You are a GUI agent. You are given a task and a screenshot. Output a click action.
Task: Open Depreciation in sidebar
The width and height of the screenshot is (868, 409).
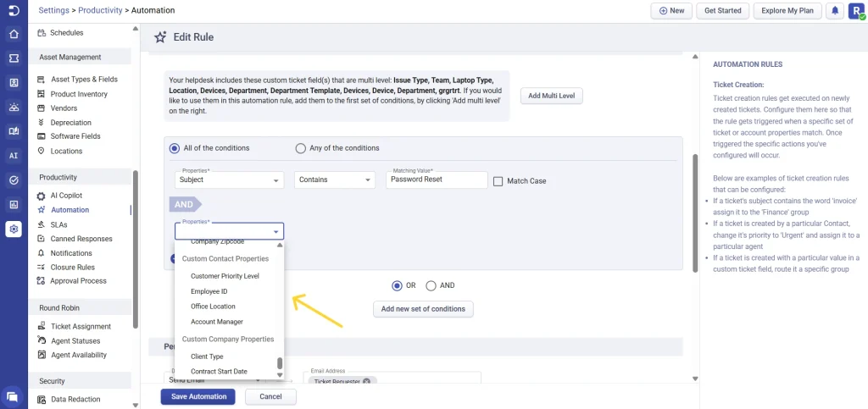71,123
